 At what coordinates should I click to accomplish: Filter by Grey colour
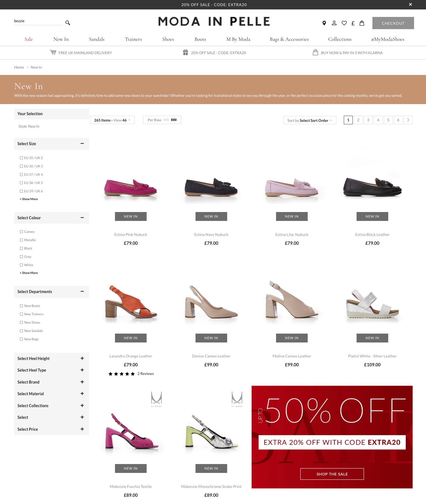coord(21,257)
